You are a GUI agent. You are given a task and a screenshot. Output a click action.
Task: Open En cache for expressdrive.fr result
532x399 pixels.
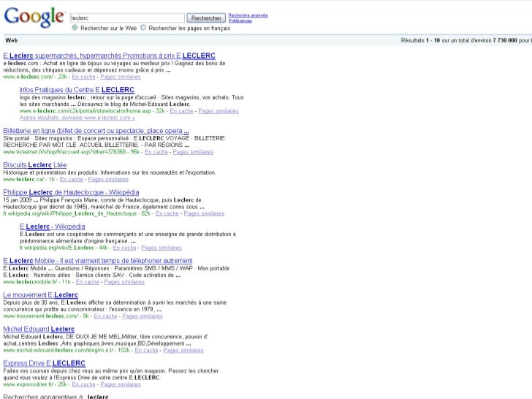coord(83,384)
